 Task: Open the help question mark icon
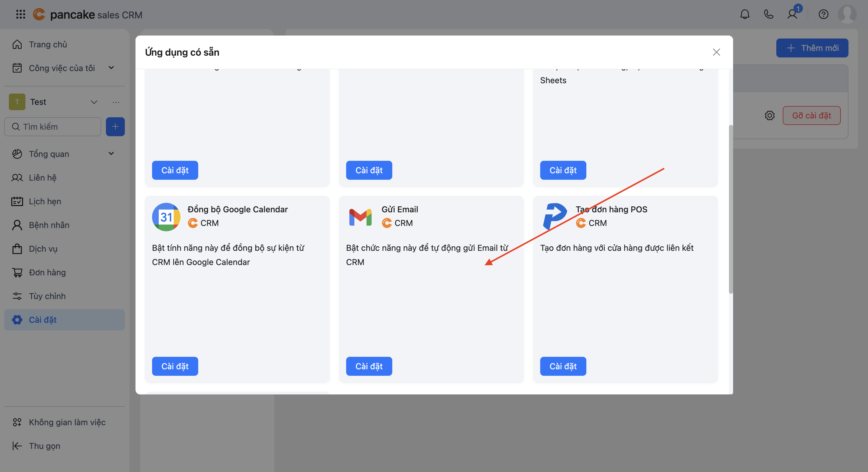[x=823, y=15]
